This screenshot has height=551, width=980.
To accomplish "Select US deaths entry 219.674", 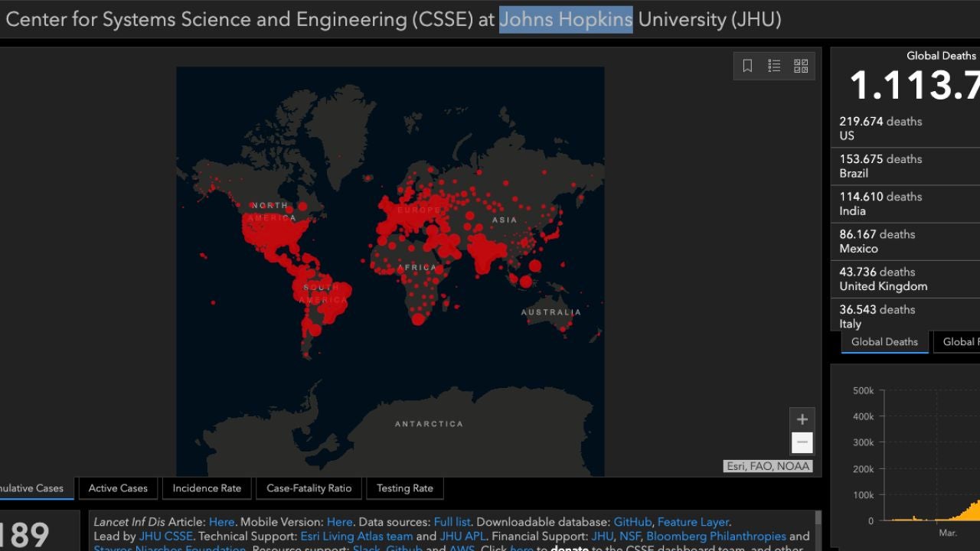I will coord(905,129).
